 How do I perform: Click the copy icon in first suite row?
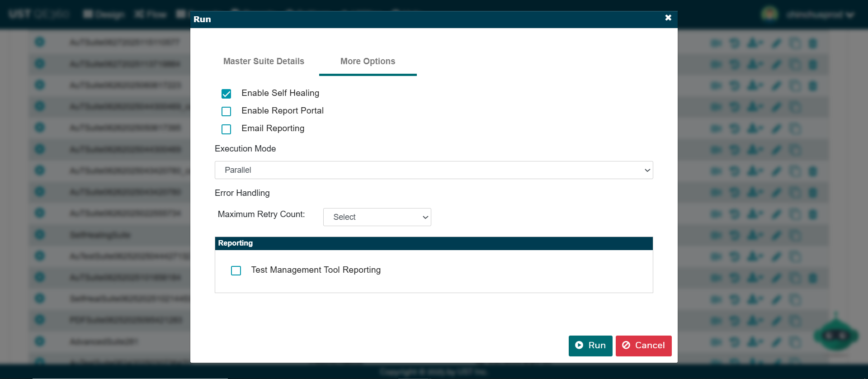tap(795, 43)
